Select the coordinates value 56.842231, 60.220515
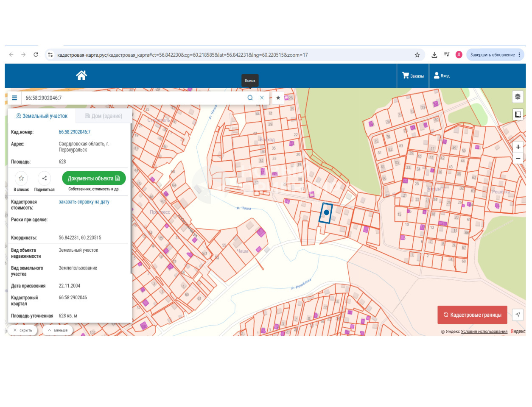 pyautogui.click(x=80, y=238)
